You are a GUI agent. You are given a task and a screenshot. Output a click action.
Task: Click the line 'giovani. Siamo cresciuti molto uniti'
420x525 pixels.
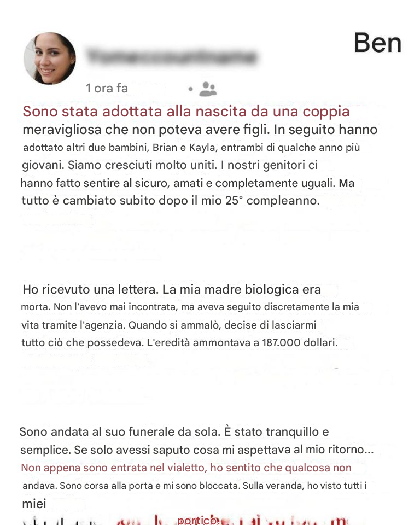point(170,165)
